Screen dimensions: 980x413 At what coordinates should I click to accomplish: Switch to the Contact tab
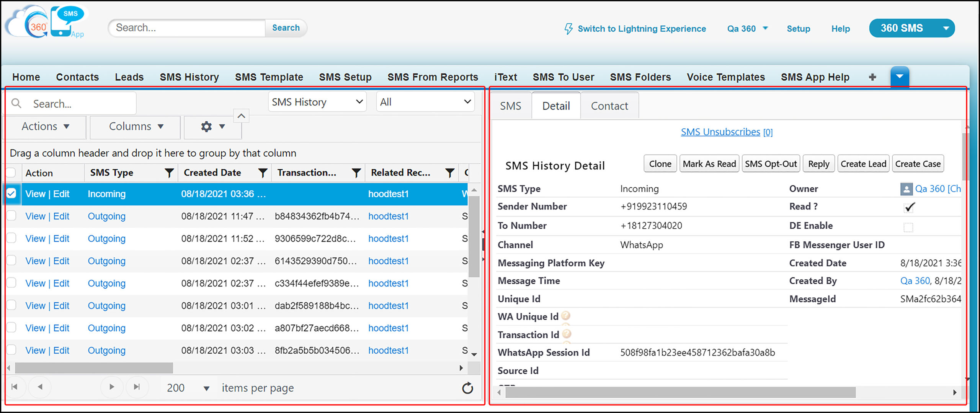coord(609,106)
